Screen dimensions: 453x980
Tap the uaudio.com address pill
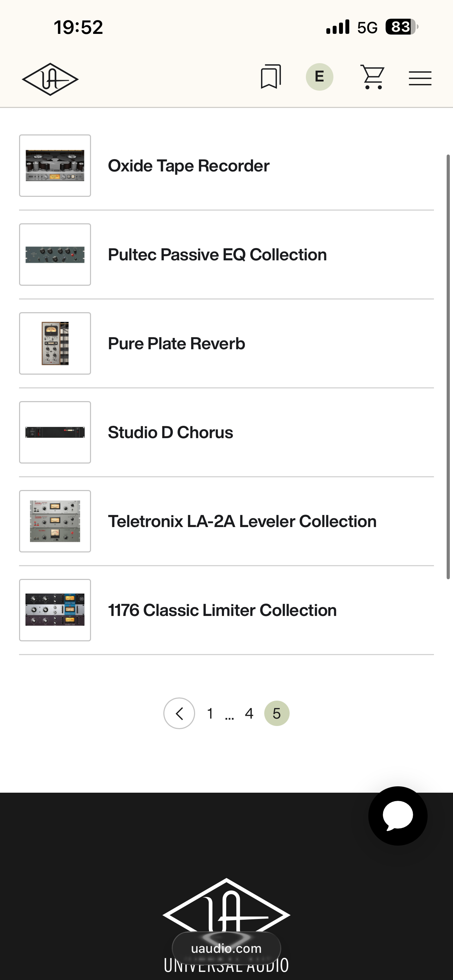(x=226, y=948)
